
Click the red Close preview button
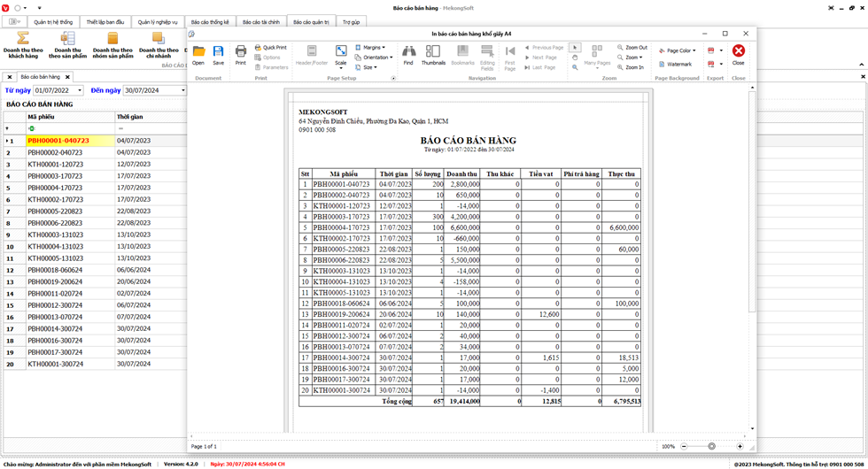coord(738,54)
